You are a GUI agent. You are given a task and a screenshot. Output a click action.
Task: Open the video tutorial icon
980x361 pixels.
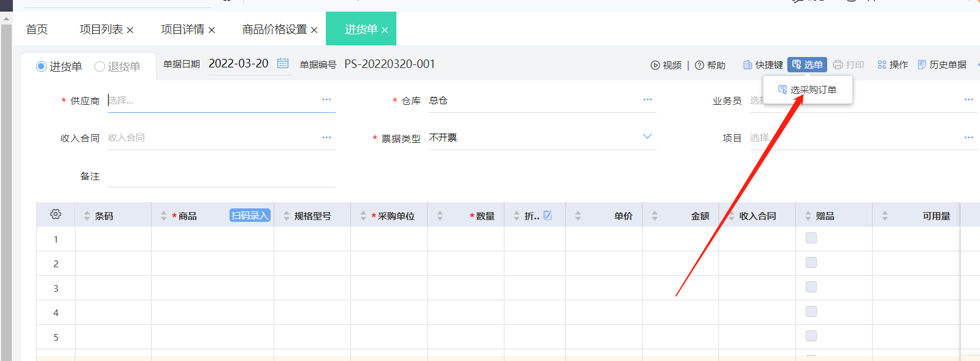655,65
